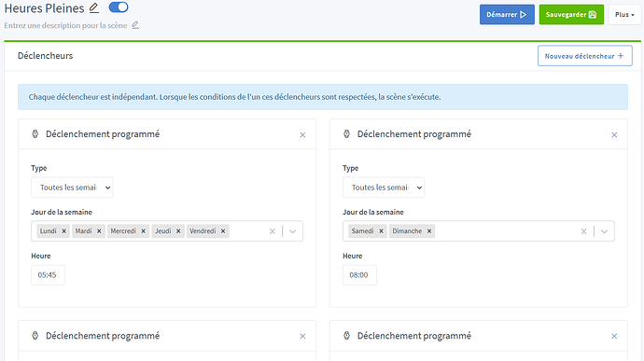The width and height of the screenshot is (644, 361).
Task: Remove Mardi from days list
Action: [x=99, y=231]
